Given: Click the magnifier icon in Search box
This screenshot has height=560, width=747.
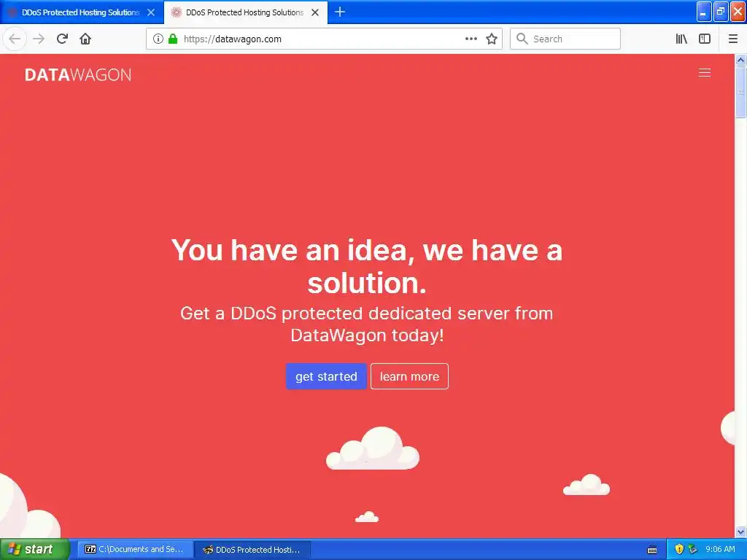Looking at the screenshot, I should click(522, 39).
